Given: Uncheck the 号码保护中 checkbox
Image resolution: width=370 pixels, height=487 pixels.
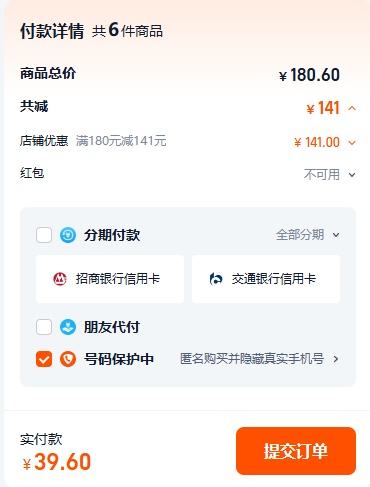Looking at the screenshot, I should point(44,359).
